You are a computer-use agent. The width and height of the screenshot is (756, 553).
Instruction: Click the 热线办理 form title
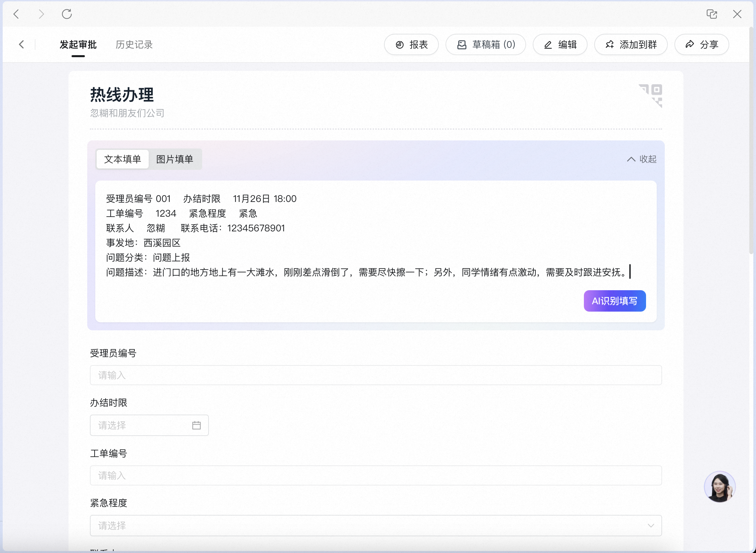pyautogui.click(x=122, y=95)
